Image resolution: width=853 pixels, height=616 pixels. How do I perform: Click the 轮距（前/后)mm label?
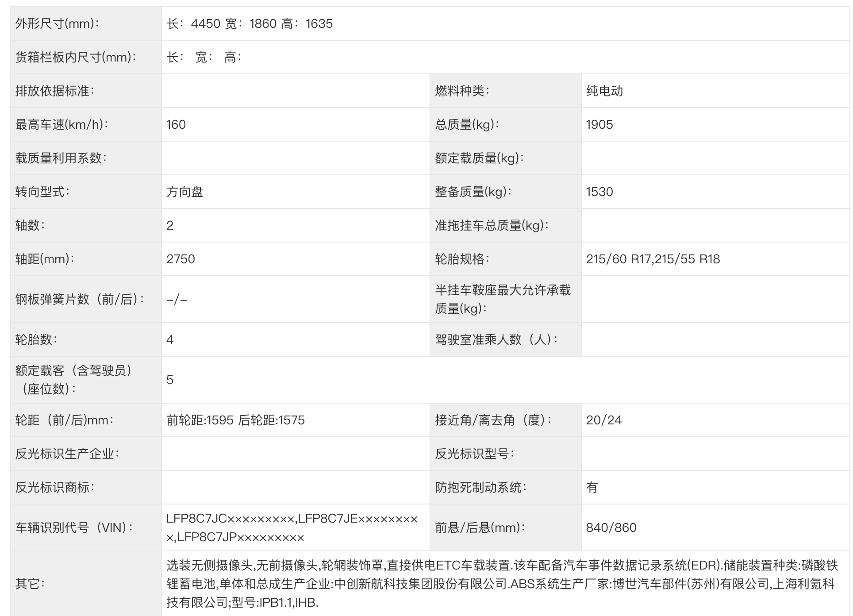(x=65, y=420)
